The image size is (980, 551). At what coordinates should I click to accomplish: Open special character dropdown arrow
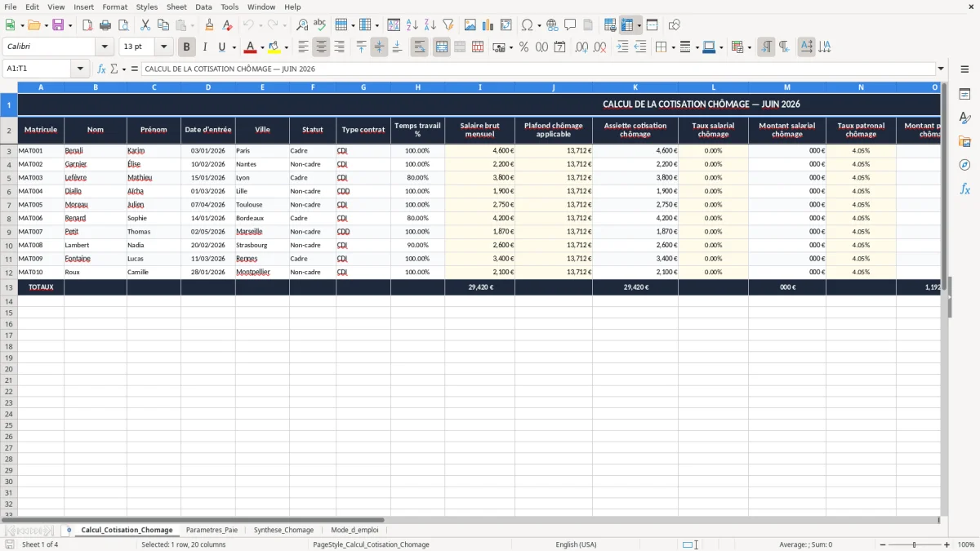pos(540,25)
